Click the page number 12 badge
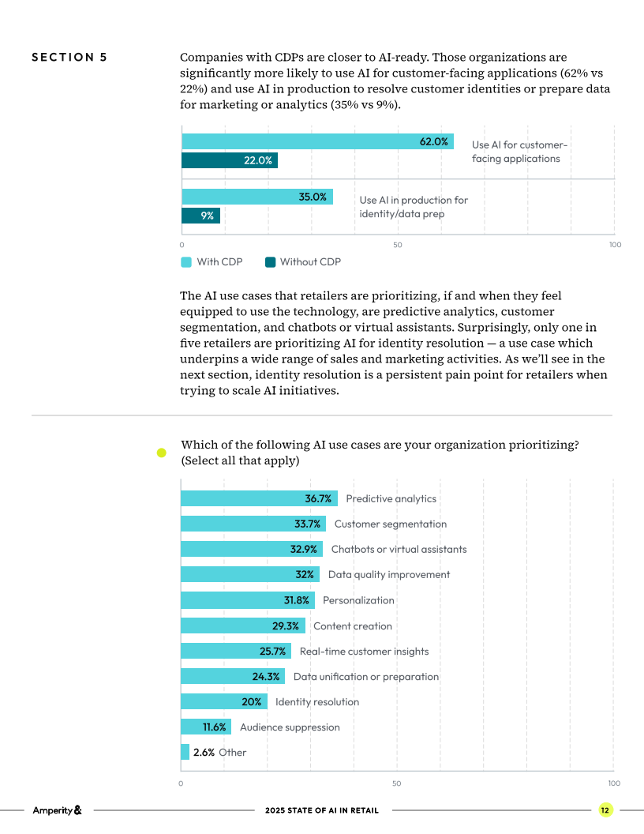 click(x=605, y=810)
